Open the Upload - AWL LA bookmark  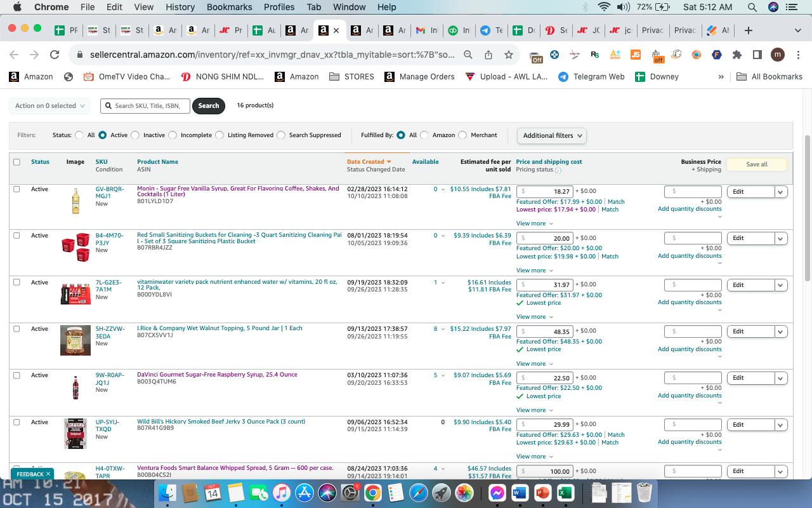point(506,77)
